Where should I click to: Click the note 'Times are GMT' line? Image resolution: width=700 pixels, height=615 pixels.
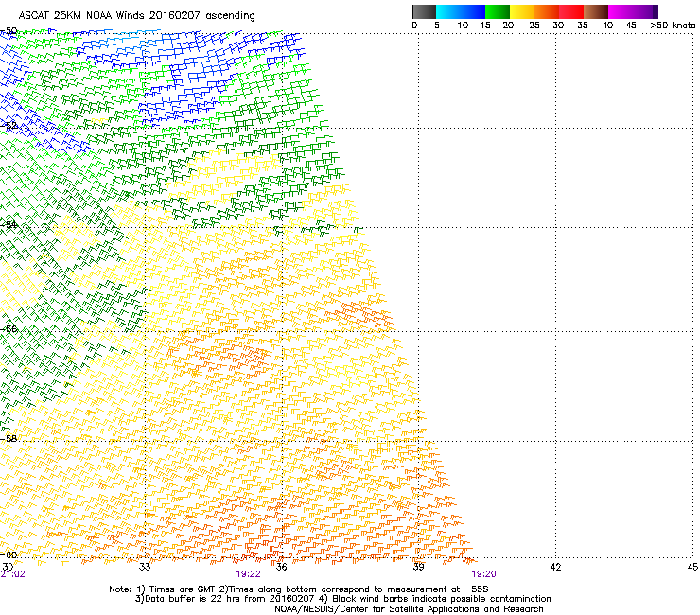coord(299,589)
